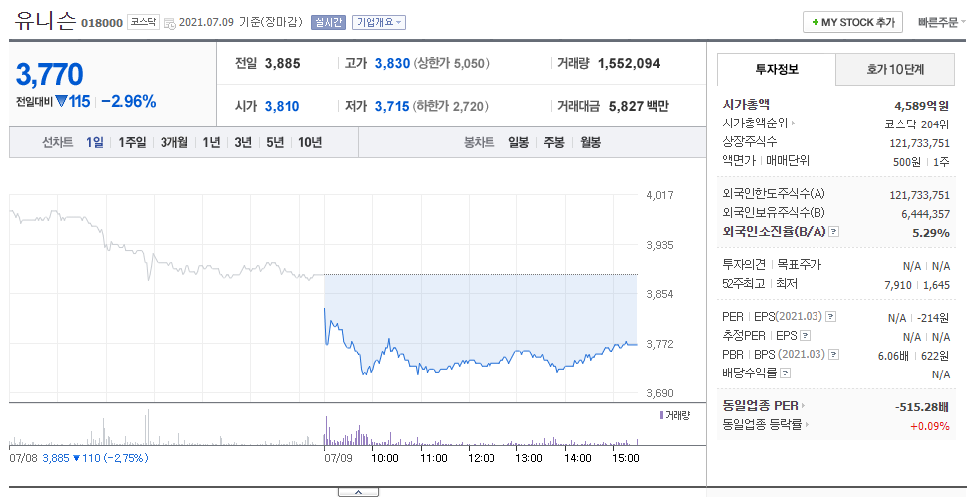Viewport: 980px width, 497px height.
Task: Click the 유니슨 stock name
Action: click(x=45, y=21)
